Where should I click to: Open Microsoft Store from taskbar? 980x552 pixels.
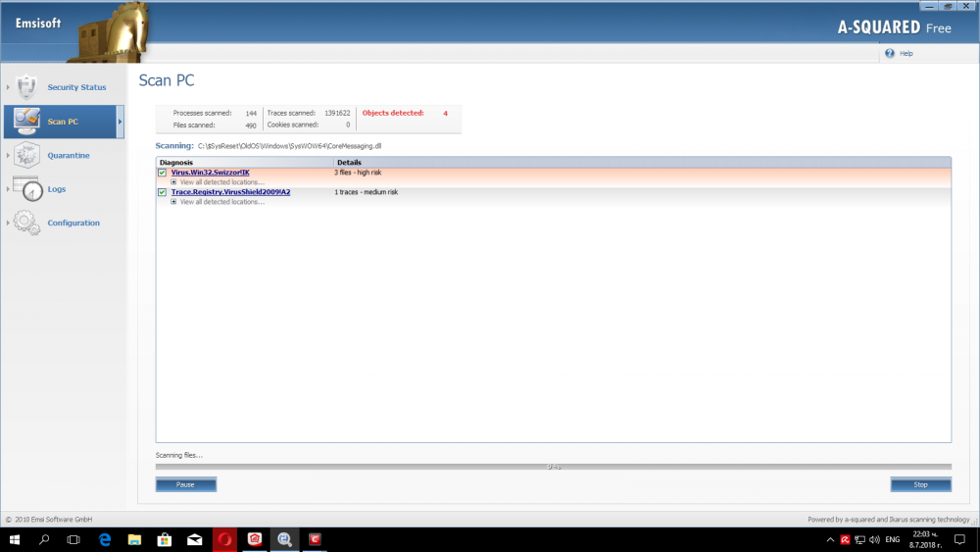(x=165, y=539)
